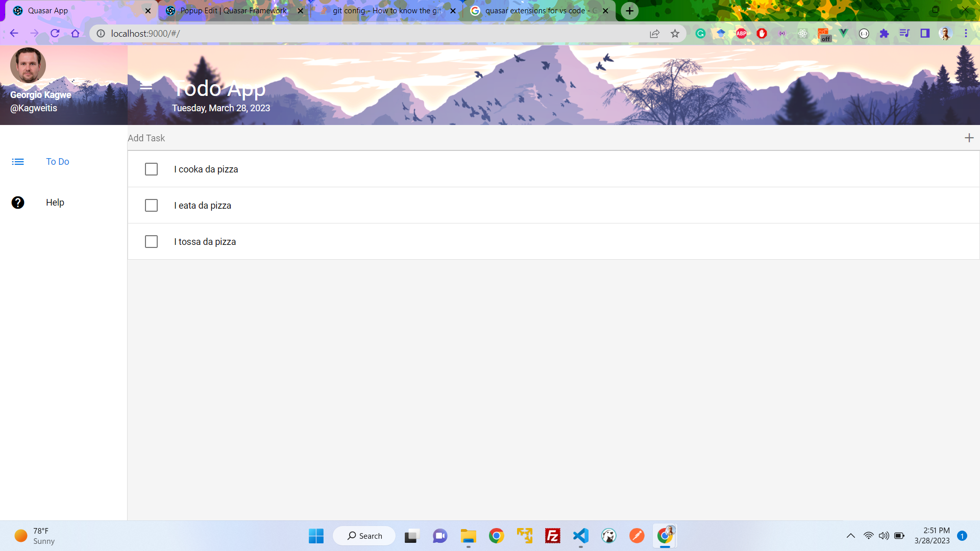Tick the 'I tossa da pizza' checkbox
Image resolution: width=980 pixels, height=551 pixels.
pos(151,241)
